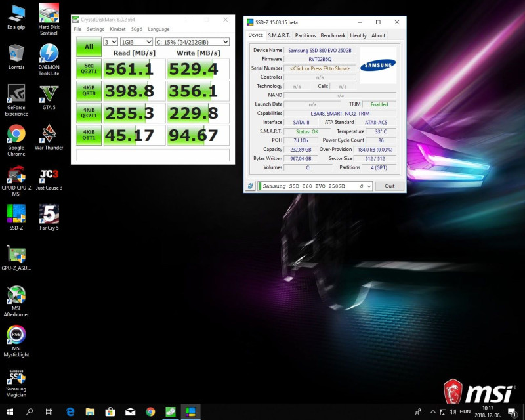Launch War Thunder desktop shortcut
The width and height of the screenshot is (525, 420).
(49, 137)
